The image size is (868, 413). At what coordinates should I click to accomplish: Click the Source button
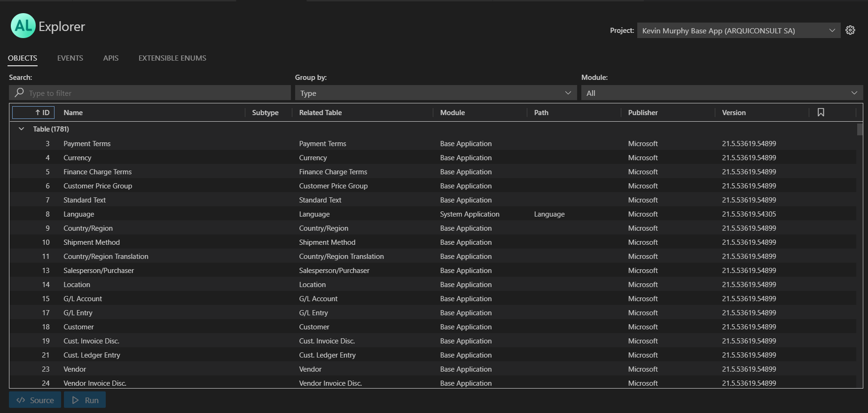pos(35,400)
